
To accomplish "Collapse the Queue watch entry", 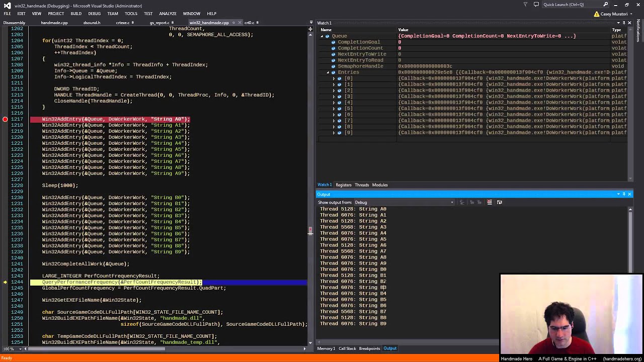I will pos(322,36).
